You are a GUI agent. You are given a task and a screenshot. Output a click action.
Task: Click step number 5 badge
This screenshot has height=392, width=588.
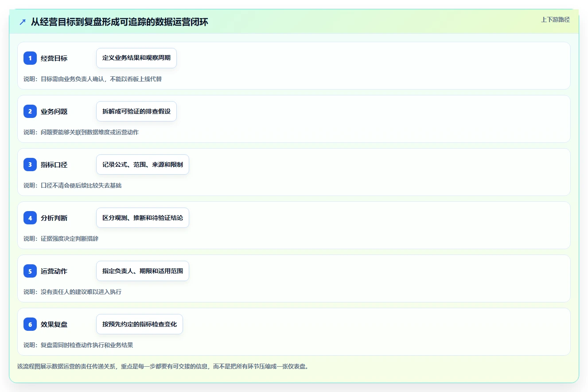[30, 271]
